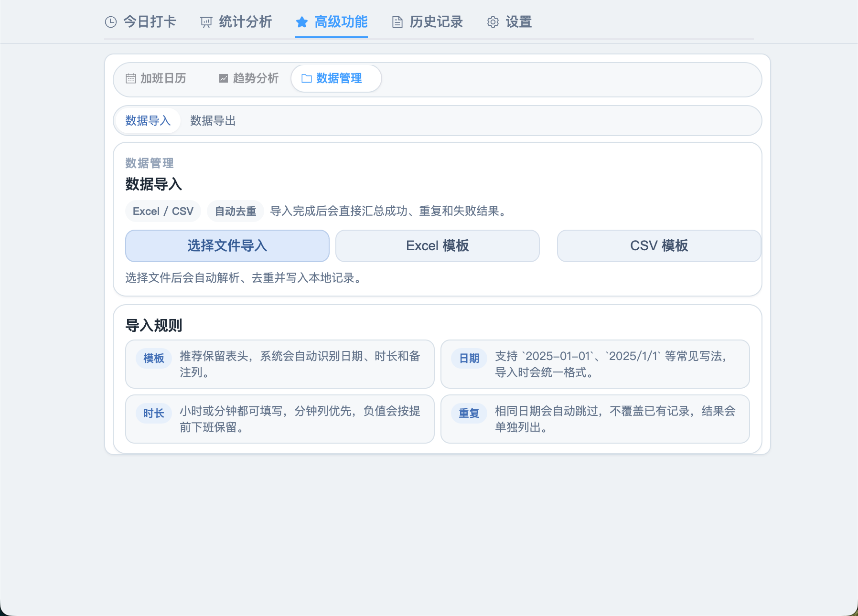Select the 模板 rule badge
858x616 pixels.
153,358
